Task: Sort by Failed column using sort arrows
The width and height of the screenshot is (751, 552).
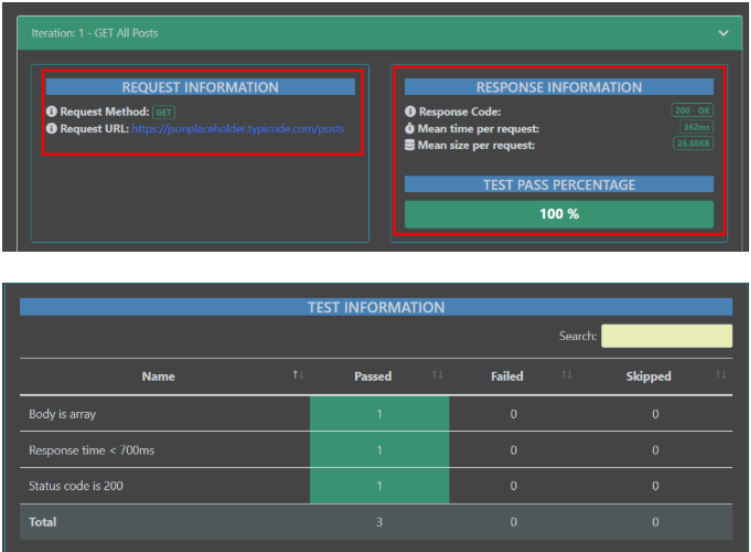Action: pos(566,375)
